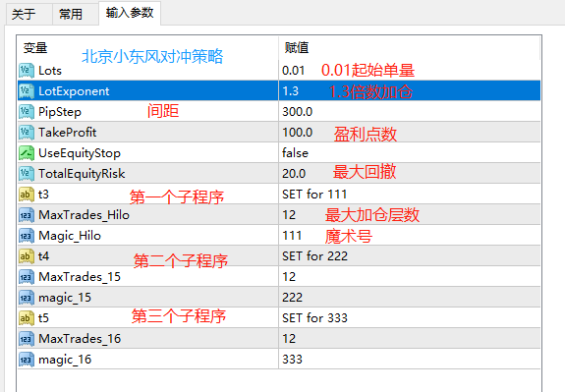Click the green boolean icon for UseEquityStop
This screenshot has width=565, height=392.
(x=27, y=153)
